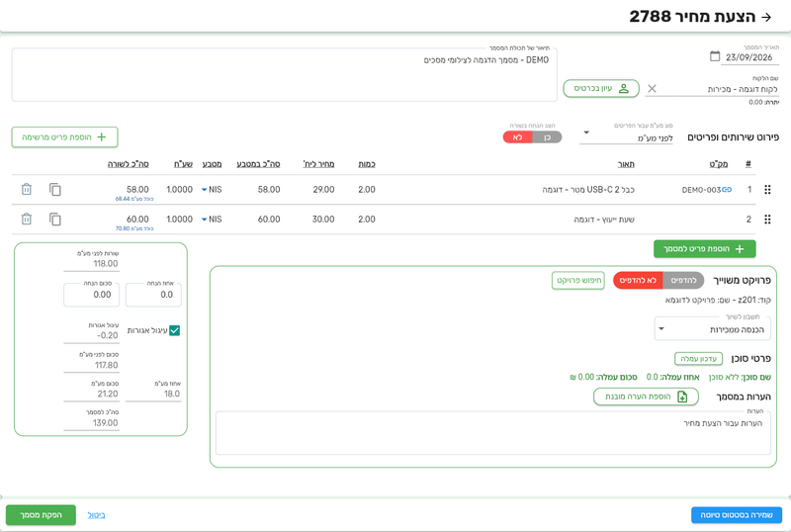Set line discount toggle to כן
Viewport: 791px width, 532px height.
coord(548,137)
